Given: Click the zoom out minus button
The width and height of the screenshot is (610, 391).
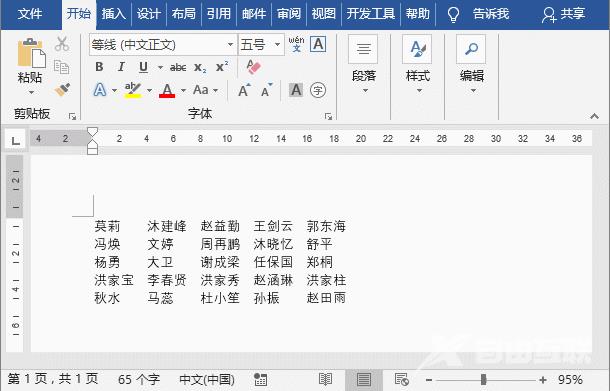Looking at the screenshot, I should [x=429, y=380].
